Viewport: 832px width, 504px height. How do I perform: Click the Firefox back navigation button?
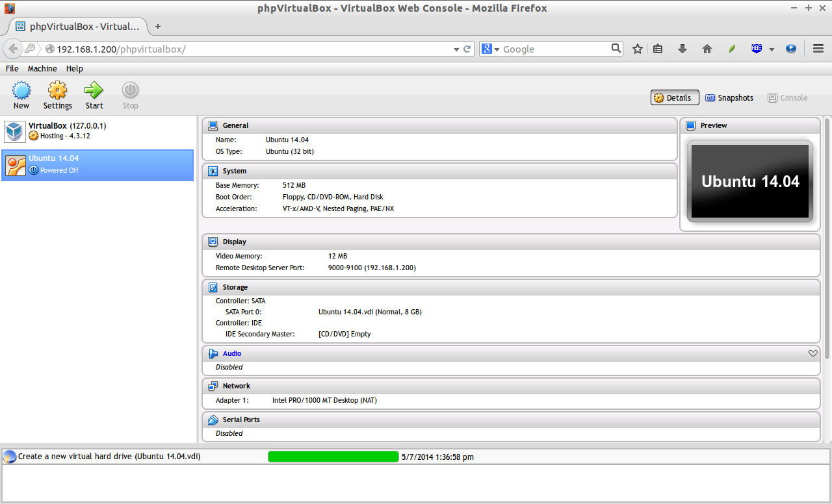(12, 49)
